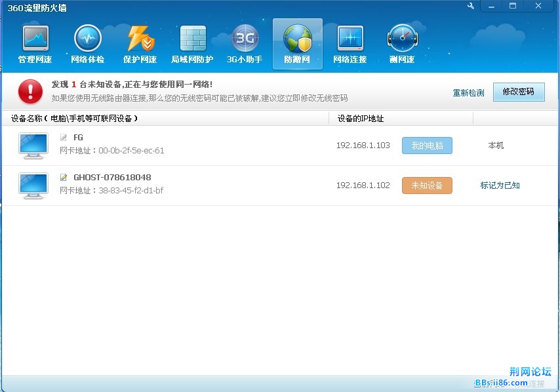The width and height of the screenshot is (560, 392).
Task: Click the computer icon for GHOST-078618048
Action: pyautogui.click(x=33, y=186)
